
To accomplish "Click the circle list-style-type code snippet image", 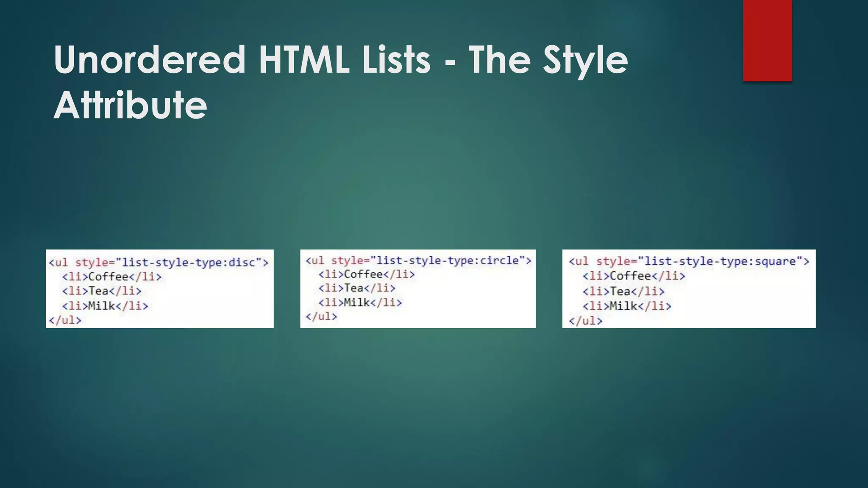I will pos(418,288).
